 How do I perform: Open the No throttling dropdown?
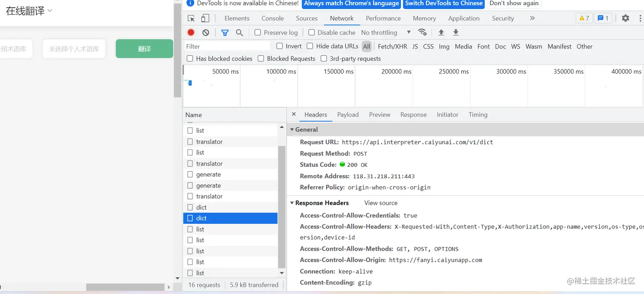(386, 32)
